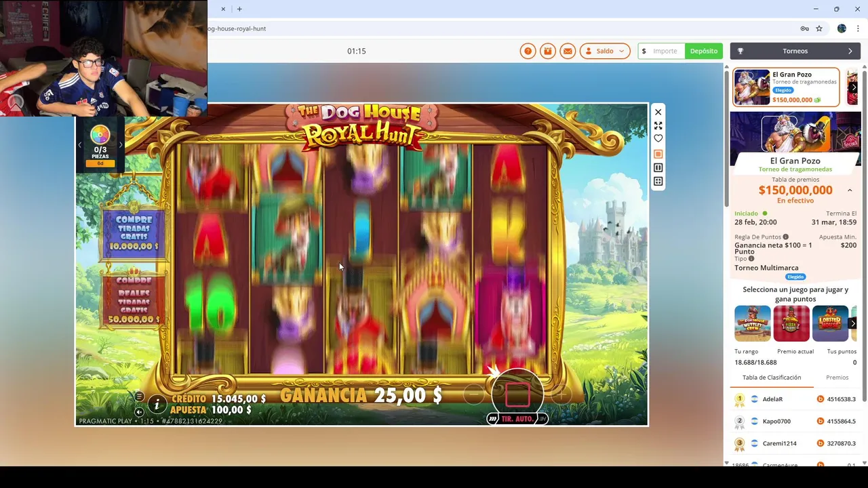Open the help question mark icon
The image size is (868, 488).
pyautogui.click(x=528, y=51)
